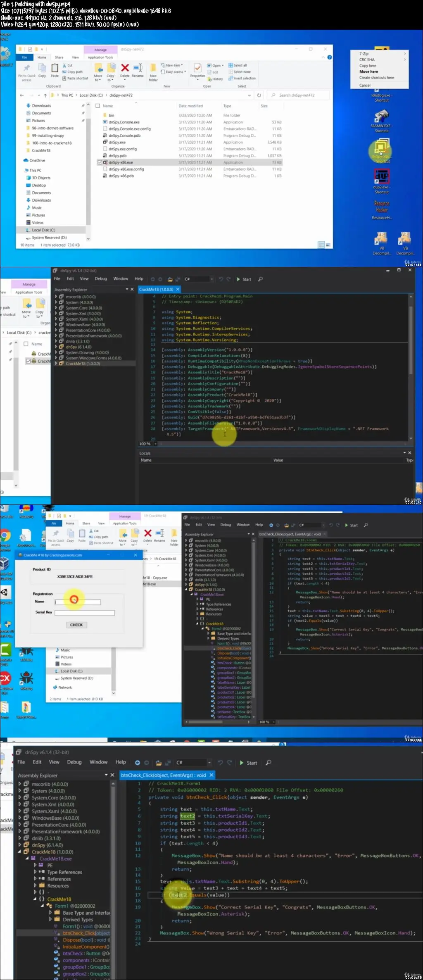Viewport: 423px width, 980px height.
Task: Open the x96dbg.exe desktop shortcut
Action: pyautogui.click(x=382, y=95)
